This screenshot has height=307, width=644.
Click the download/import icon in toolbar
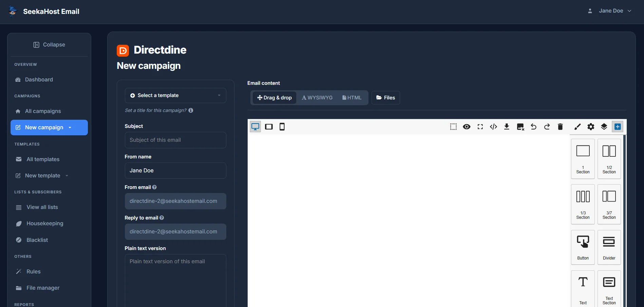point(507,127)
